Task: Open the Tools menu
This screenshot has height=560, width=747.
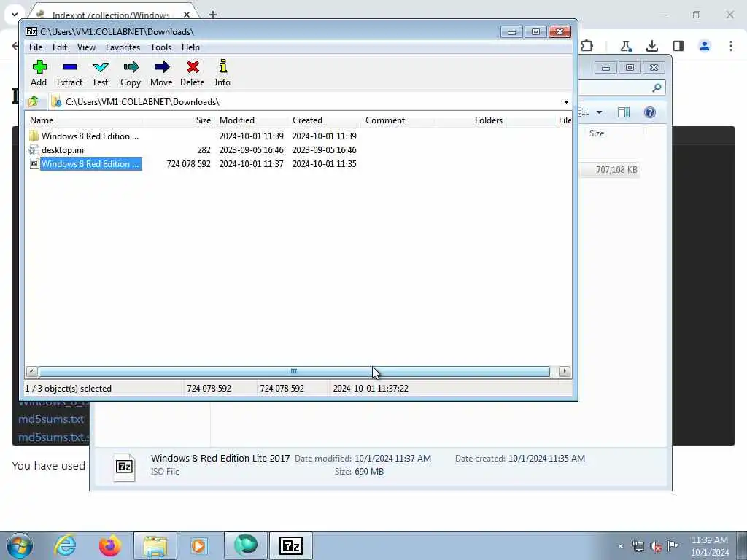Action: click(160, 47)
